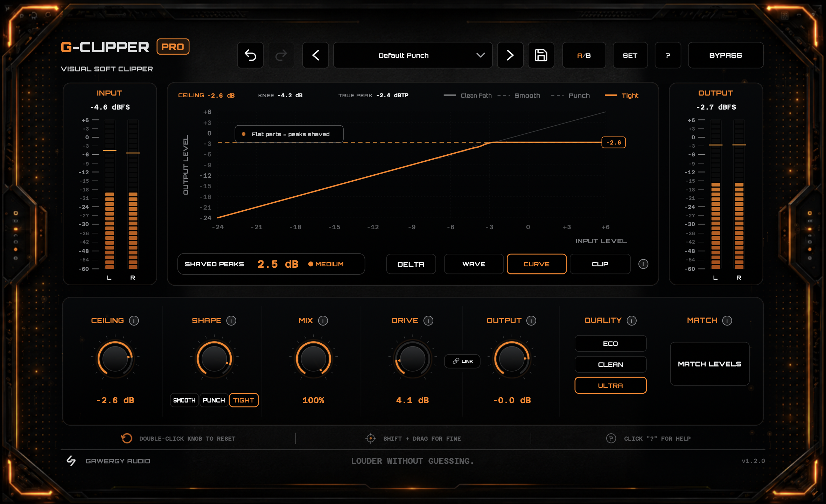Click the v1.2.0 version label
This screenshot has height=504, width=826.
tap(753, 461)
